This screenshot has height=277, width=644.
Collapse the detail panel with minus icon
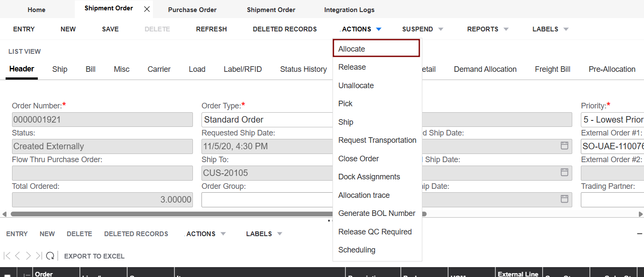coord(639,234)
